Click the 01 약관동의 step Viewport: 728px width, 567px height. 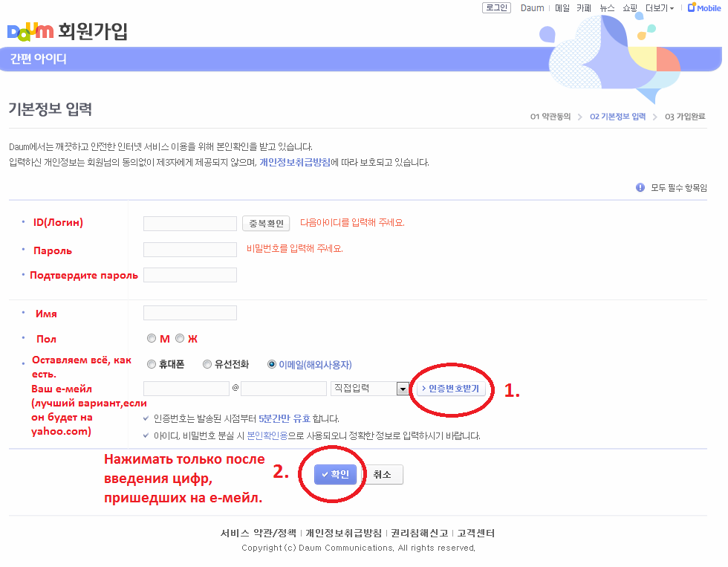point(550,117)
